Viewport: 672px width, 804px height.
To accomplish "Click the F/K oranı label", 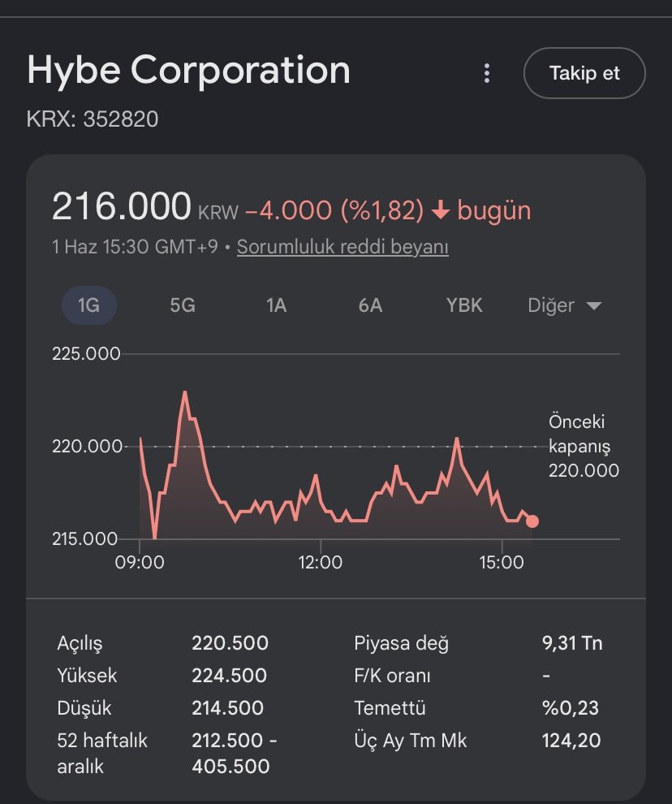I will coord(392,676).
